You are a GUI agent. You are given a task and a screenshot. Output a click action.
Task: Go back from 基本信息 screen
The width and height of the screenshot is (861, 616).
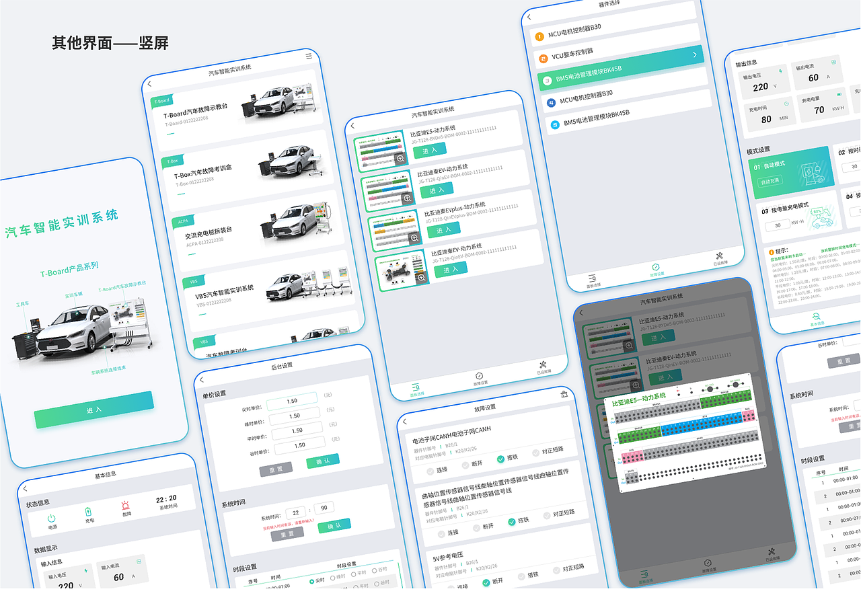(x=25, y=488)
